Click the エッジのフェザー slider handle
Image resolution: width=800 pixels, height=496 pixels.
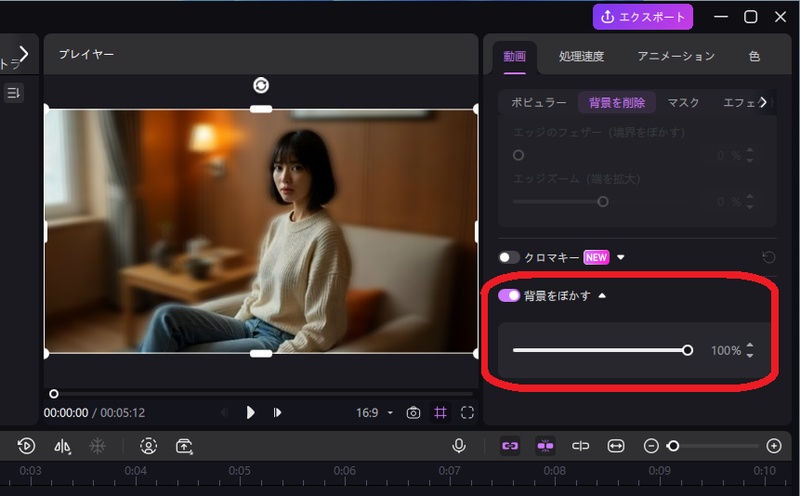click(518, 155)
